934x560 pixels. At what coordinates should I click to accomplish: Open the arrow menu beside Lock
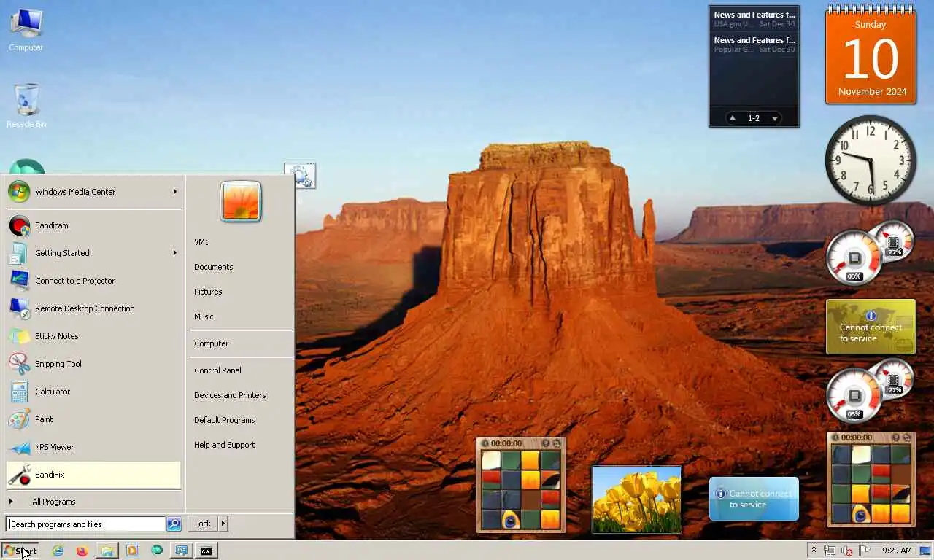[x=223, y=524]
